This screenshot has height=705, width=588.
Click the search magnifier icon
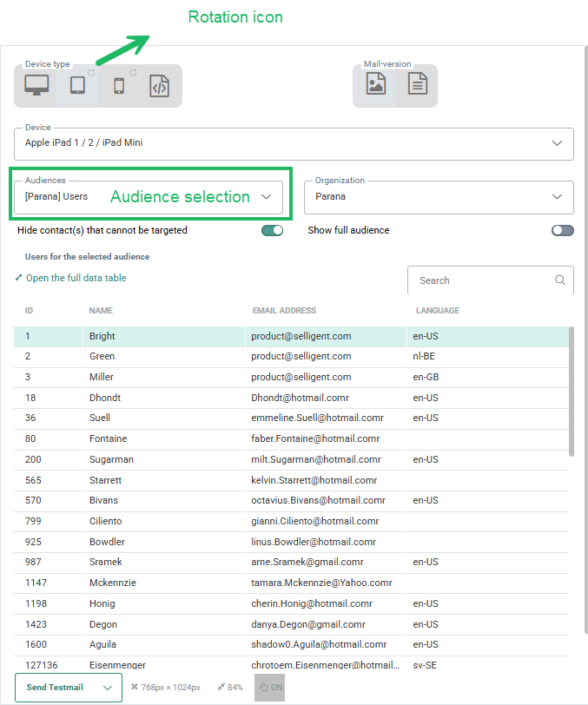[x=560, y=280]
